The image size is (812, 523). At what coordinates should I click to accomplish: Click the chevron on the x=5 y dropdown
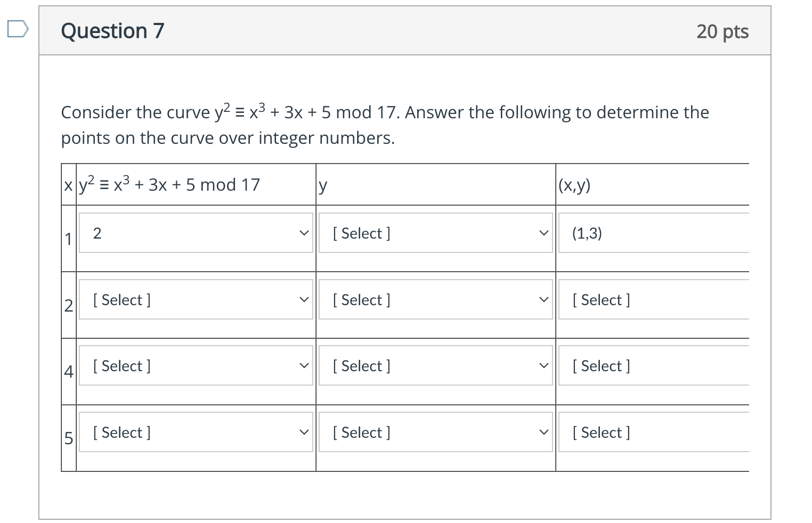point(543,432)
